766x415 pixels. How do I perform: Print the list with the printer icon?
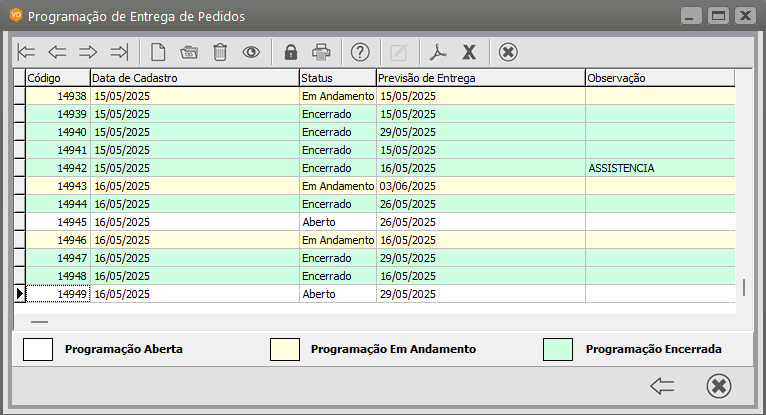321,52
